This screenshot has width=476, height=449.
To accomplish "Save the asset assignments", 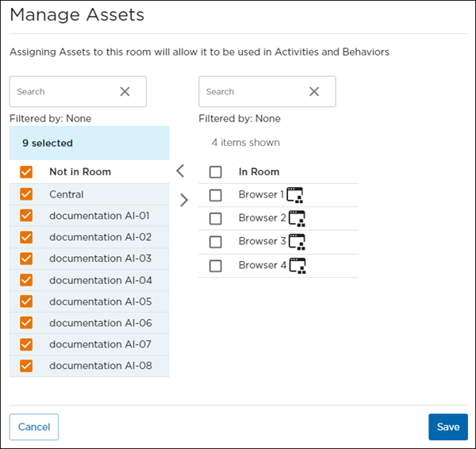I will [x=447, y=427].
